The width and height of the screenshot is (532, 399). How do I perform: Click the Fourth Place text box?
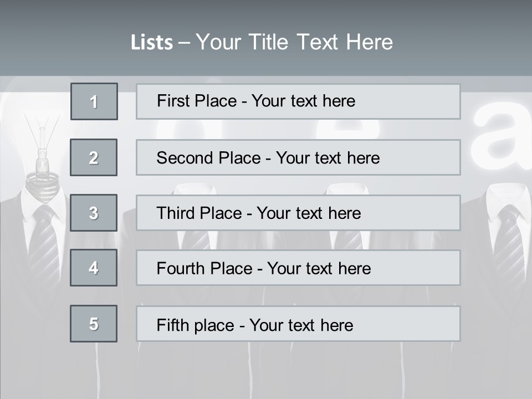[x=298, y=268]
